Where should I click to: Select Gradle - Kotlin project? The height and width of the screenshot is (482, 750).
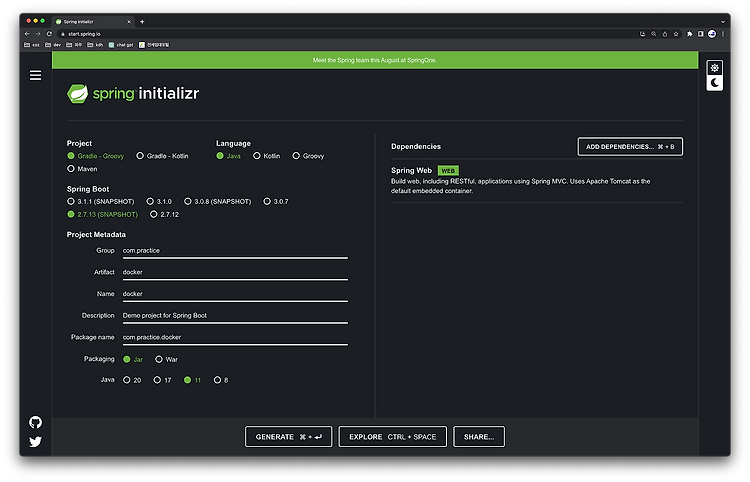(163, 156)
